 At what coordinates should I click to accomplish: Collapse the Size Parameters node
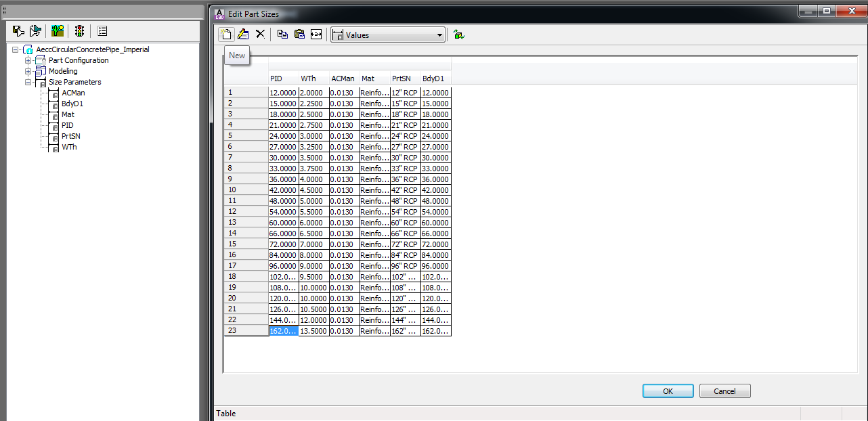(28, 82)
